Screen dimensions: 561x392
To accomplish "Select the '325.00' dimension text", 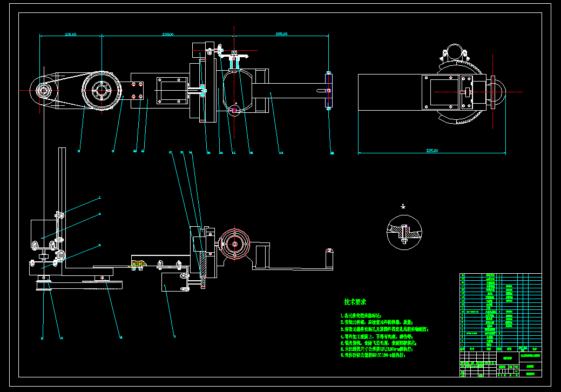I will point(432,151).
